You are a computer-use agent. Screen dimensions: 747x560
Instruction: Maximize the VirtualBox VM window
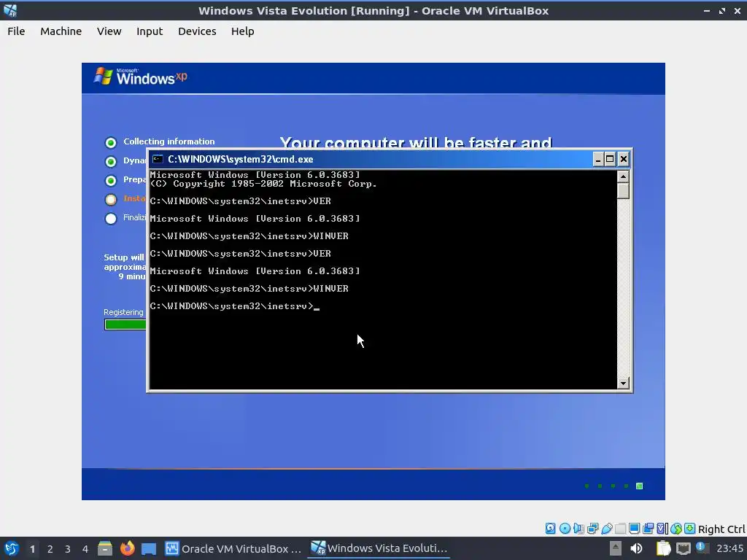(x=722, y=10)
